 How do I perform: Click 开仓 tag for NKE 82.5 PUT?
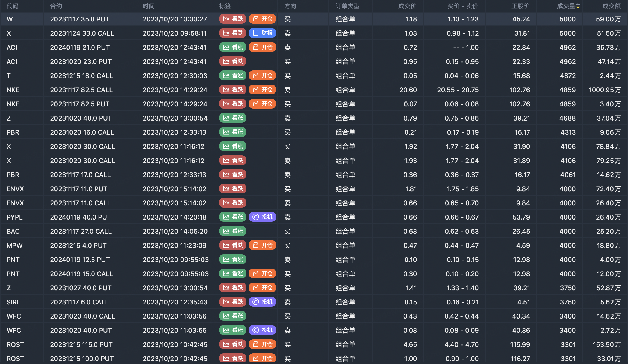(262, 104)
